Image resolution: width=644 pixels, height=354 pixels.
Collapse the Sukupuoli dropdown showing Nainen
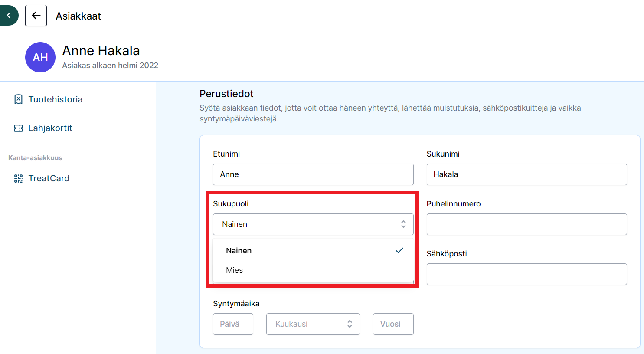[313, 224]
